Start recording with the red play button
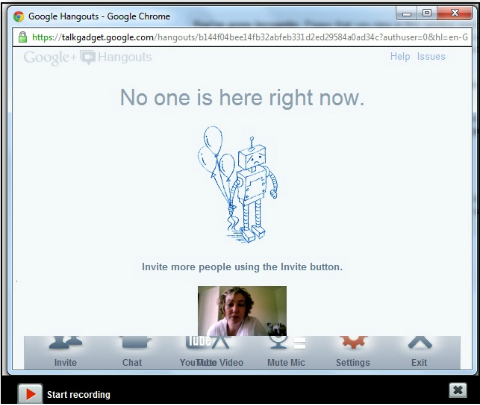The image size is (480, 405). pyautogui.click(x=30, y=394)
